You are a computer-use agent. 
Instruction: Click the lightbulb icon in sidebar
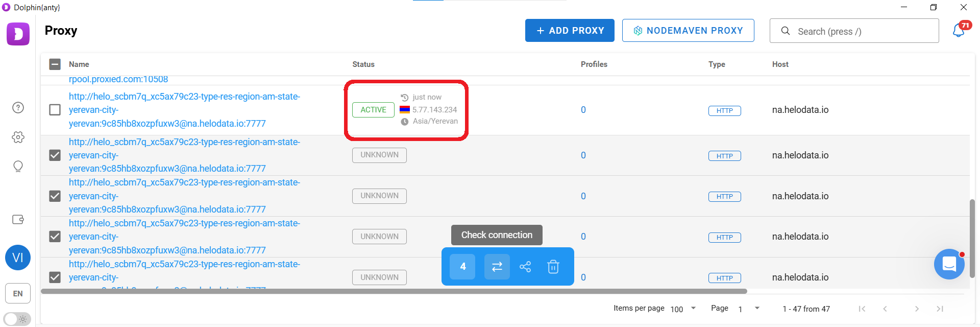coord(18,167)
